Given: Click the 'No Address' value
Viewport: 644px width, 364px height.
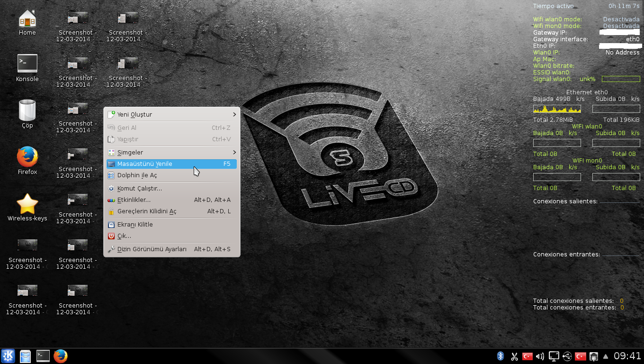Looking at the screenshot, I should 623,53.
